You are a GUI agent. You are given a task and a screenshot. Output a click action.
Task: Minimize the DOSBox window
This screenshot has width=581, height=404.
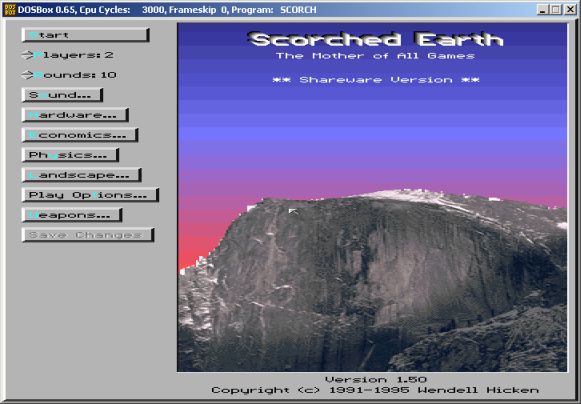click(x=542, y=10)
